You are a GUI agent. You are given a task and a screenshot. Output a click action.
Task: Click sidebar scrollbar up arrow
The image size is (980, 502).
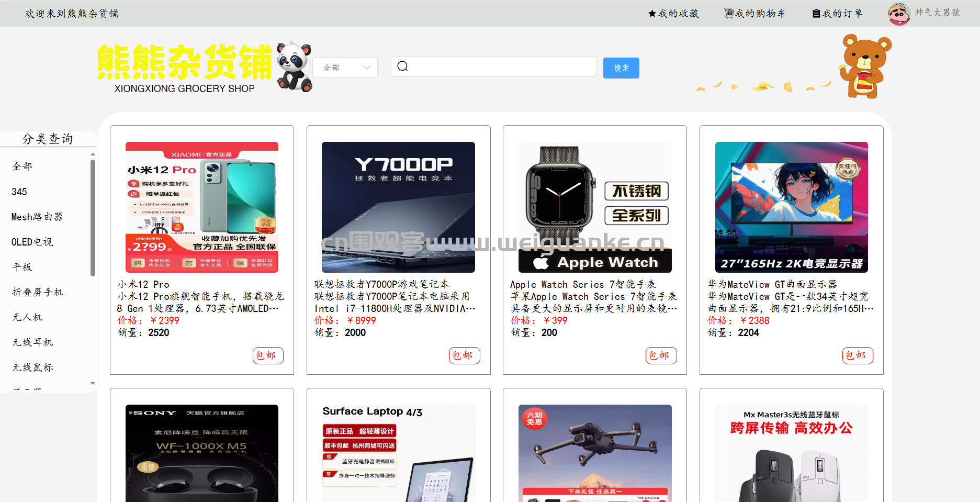[x=93, y=154]
